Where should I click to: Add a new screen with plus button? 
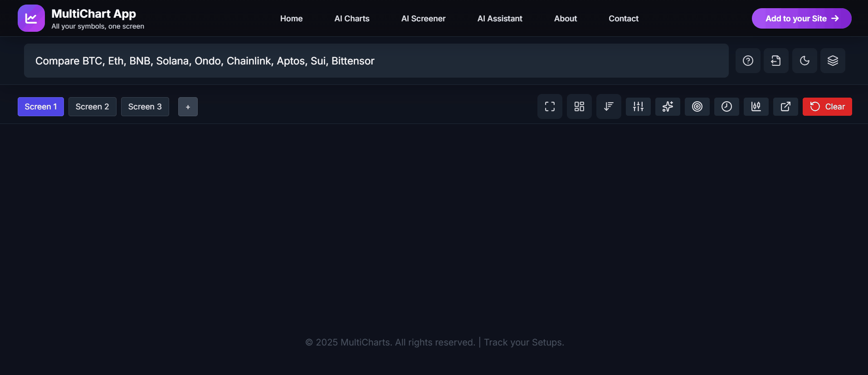(188, 107)
